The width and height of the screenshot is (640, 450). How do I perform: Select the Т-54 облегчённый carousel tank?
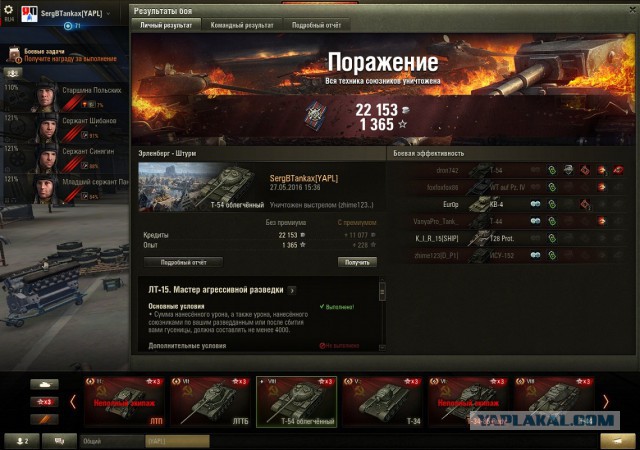[x=297, y=402]
